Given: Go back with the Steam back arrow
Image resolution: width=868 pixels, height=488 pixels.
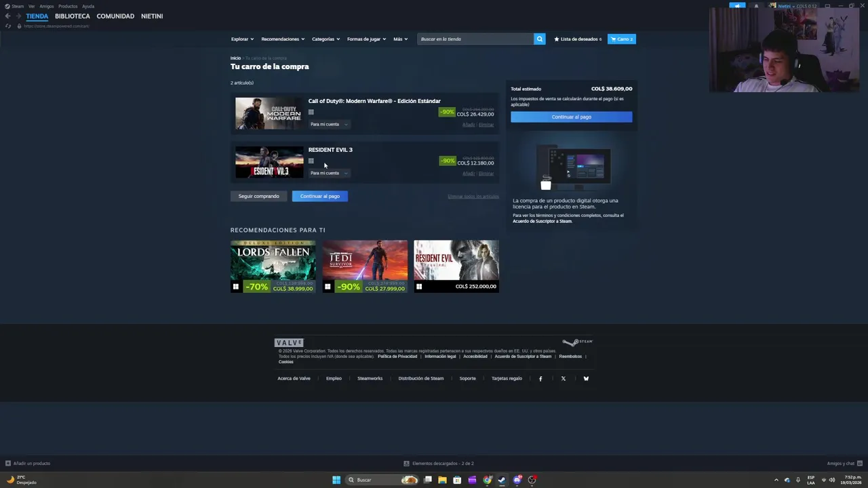Looking at the screenshot, I should click(x=7, y=16).
